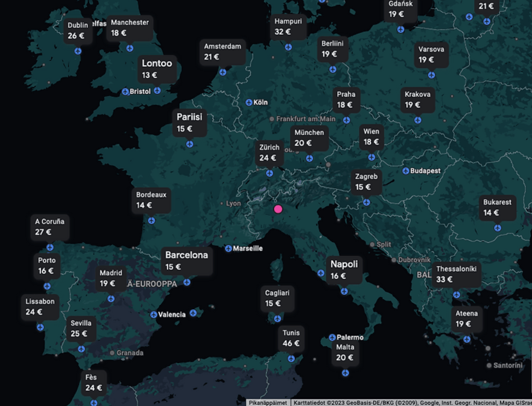The height and width of the screenshot is (406, 532).
Task: Click the Amsterdam 21 € price label
Action: (223, 51)
